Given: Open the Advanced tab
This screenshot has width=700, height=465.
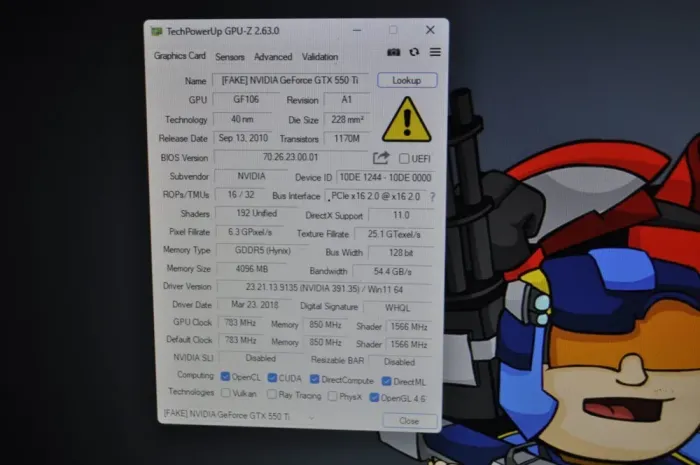Looking at the screenshot, I should pos(272,57).
